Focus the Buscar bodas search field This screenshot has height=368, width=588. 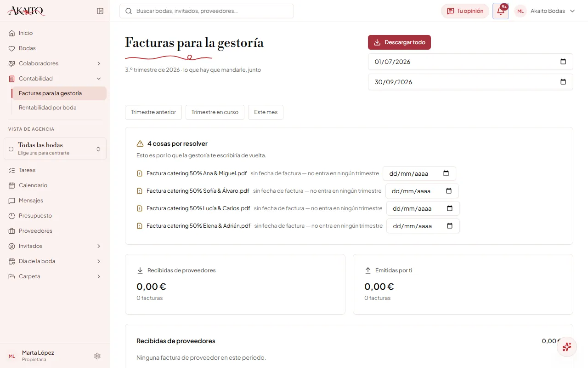207,11
